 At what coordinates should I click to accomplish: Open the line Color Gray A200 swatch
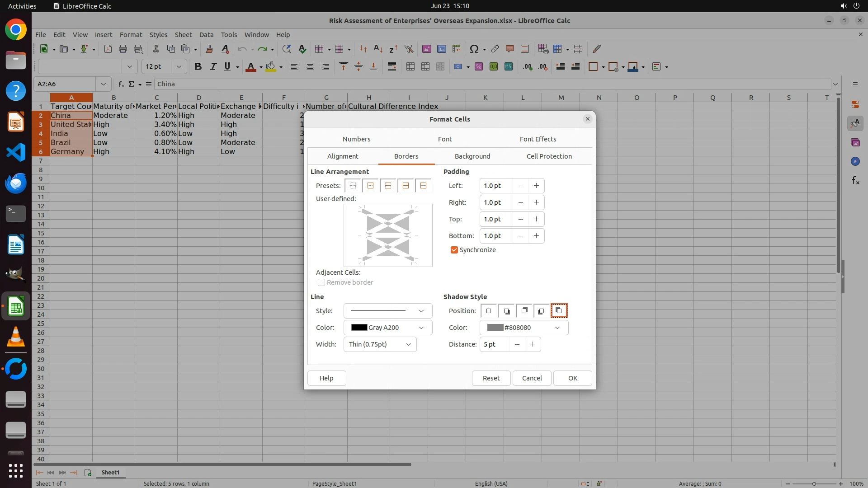(x=387, y=328)
